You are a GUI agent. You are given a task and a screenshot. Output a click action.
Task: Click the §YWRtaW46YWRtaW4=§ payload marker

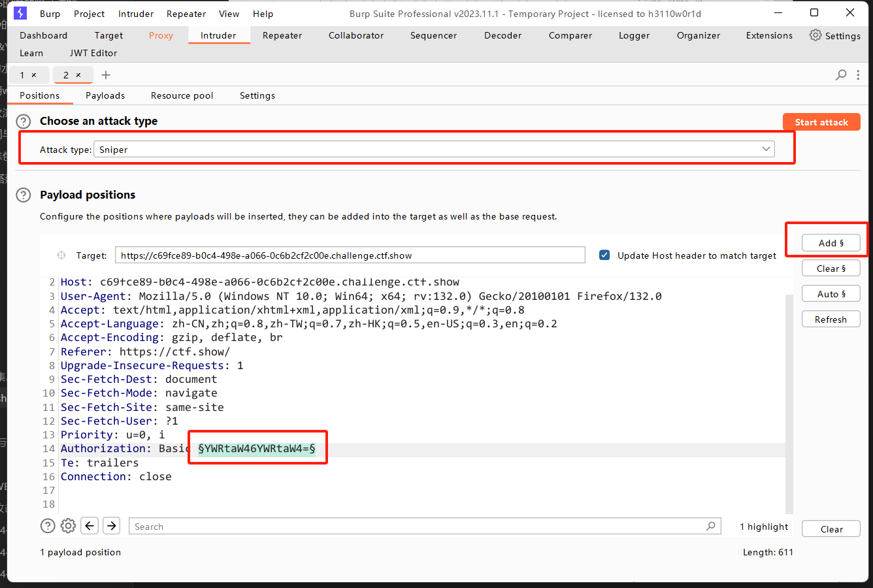click(x=257, y=449)
